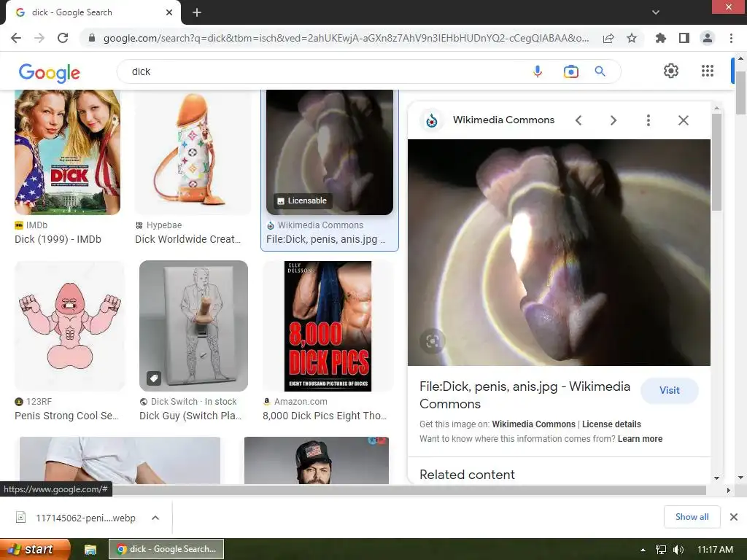Open the Google apps grid
This screenshot has width=747, height=560.
[708, 71]
